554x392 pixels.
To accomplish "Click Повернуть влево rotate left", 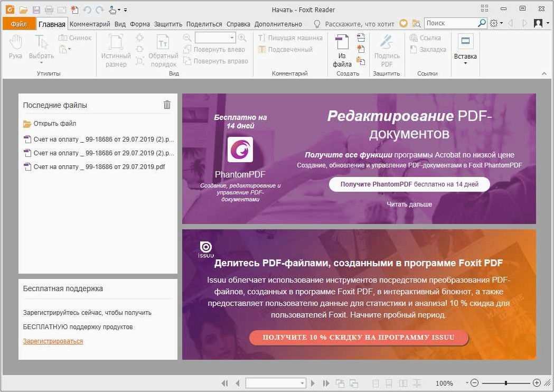I will coord(214,50).
